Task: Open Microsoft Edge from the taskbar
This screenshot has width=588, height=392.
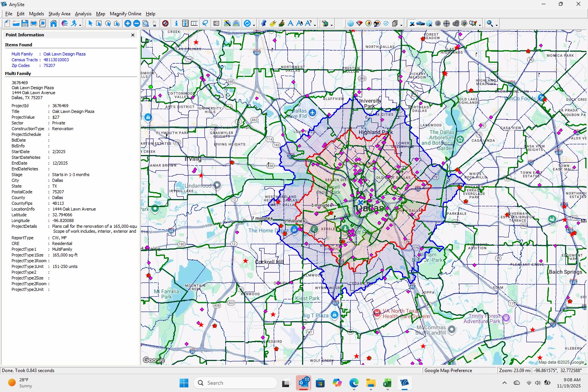Action: pos(354,383)
